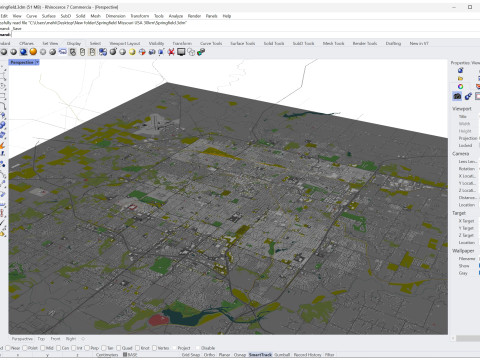Viewport: 480px width, 360px height.
Task: Click the dark grey sphere display icon
Action: click(52, 52)
